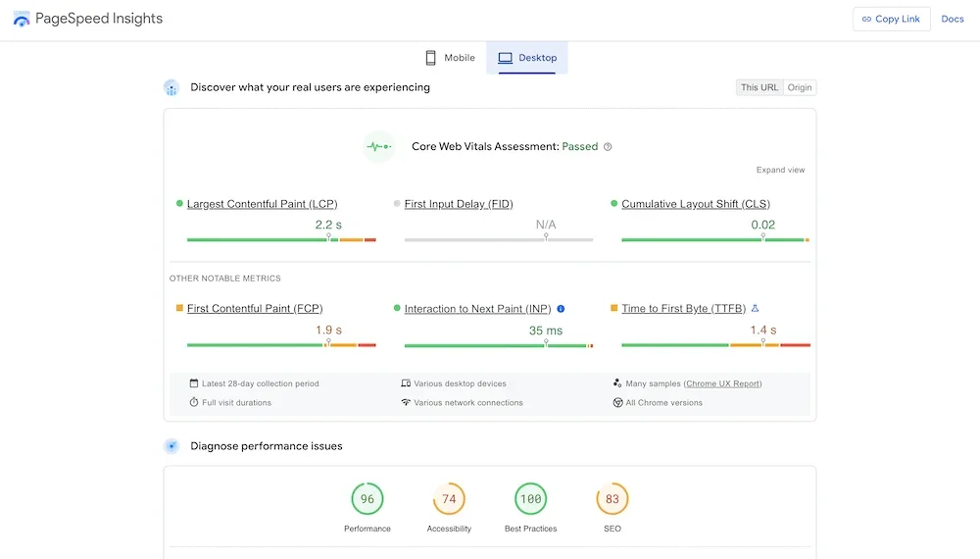Switch to This URL data view
This screenshot has height=559, width=980.
tap(759, 87)
